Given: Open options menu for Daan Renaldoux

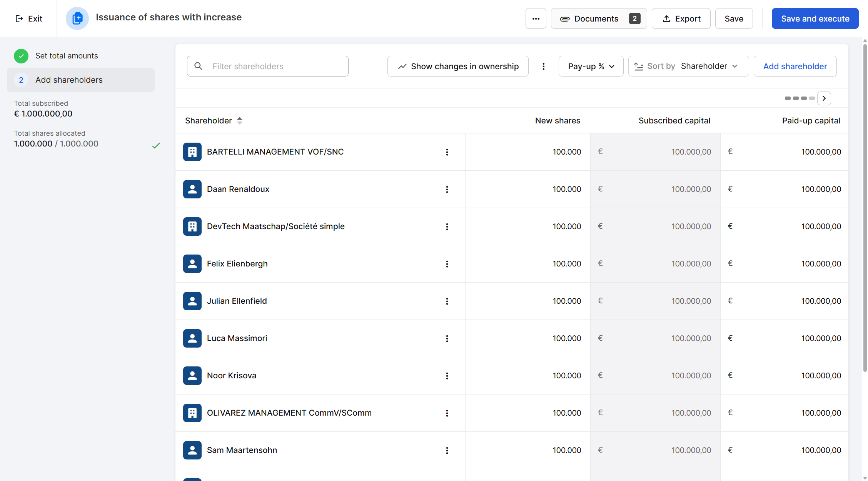Looking at the screenshot, I should pos(447,189).
